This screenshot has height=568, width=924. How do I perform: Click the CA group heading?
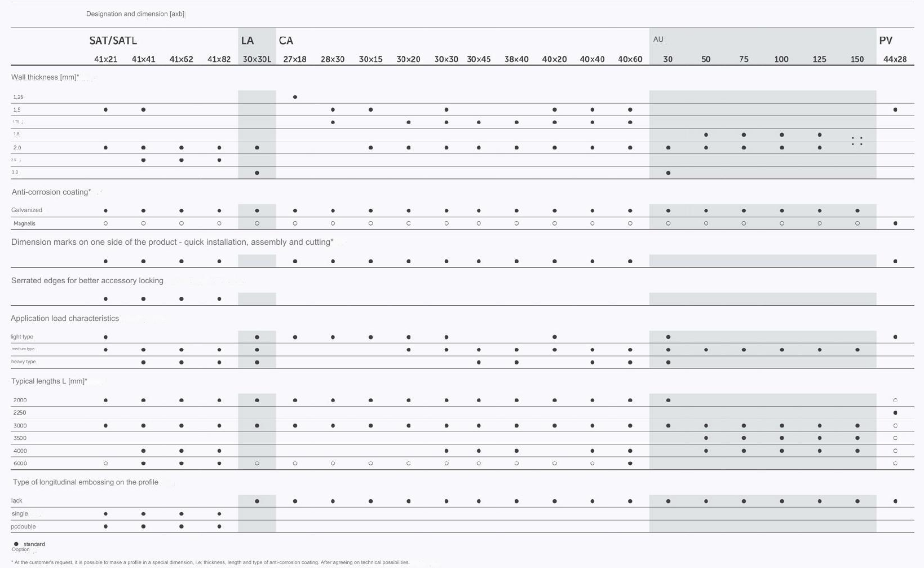(286, 41)
